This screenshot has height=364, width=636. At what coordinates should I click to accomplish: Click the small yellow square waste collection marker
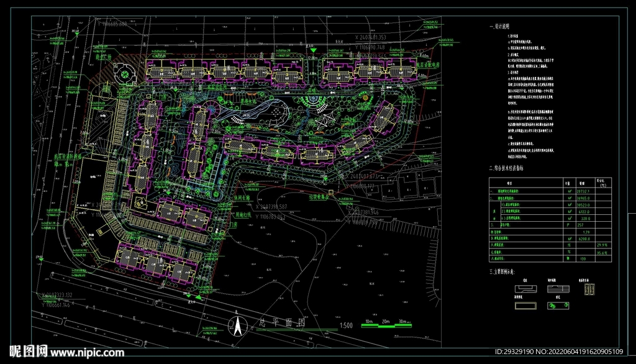(331, 192)
